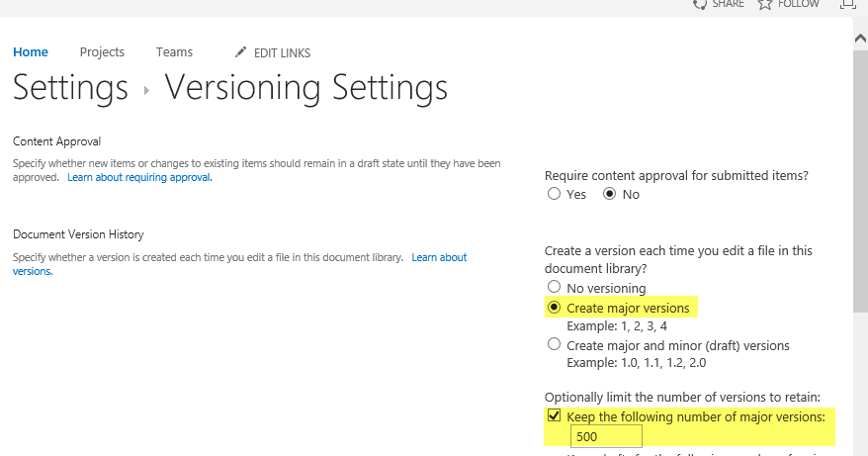
Task: Click the EDIT LINKS pencil icon
Action: (241, 52)
